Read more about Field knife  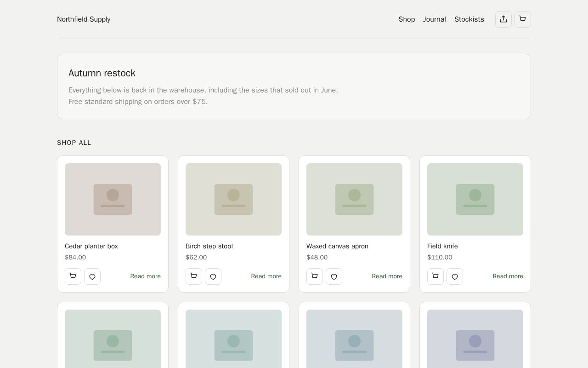tap(508, 276)
